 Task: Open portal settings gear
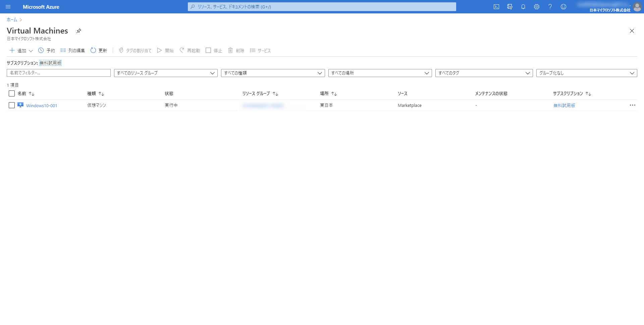(537, 7)
